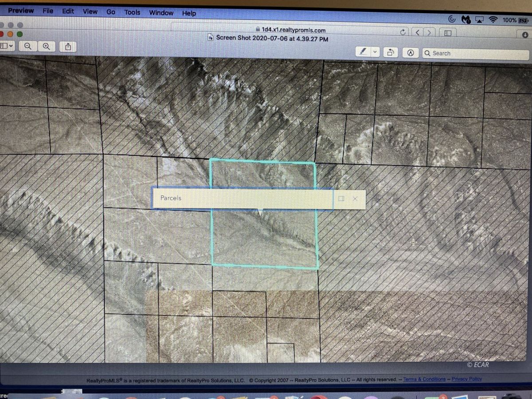Click the Wi-Fi status icon
This screenshot has width=532, height=399.
click(x=493, y=20)
